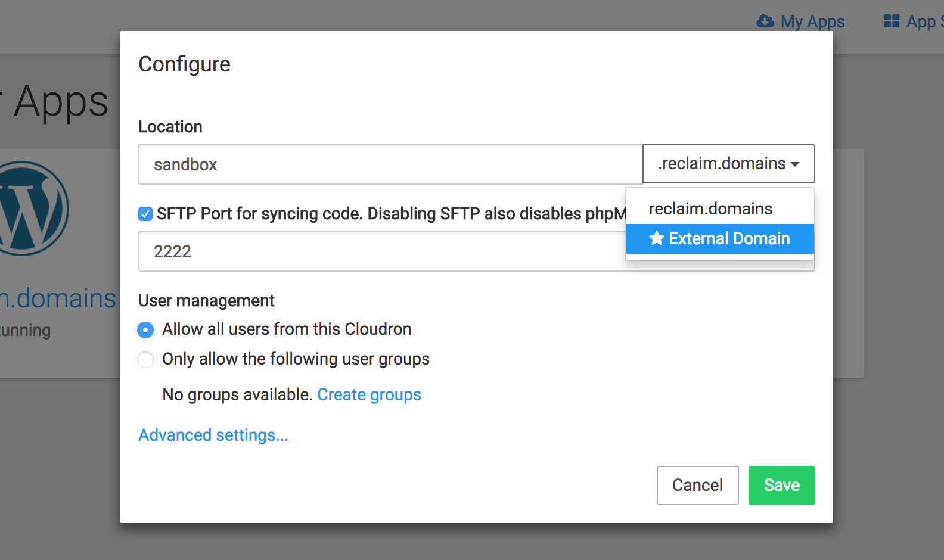Image resolution: width=944 pixels, height=560 pixels.
Task: Open the .reclaim.domains domain dropdown
Action: tap(728, 164)
